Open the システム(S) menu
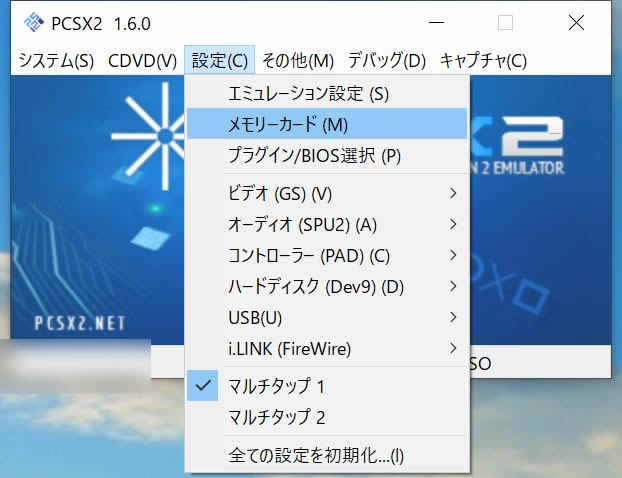The height and width of the screenshot is (478, 622). click(56, 61)
